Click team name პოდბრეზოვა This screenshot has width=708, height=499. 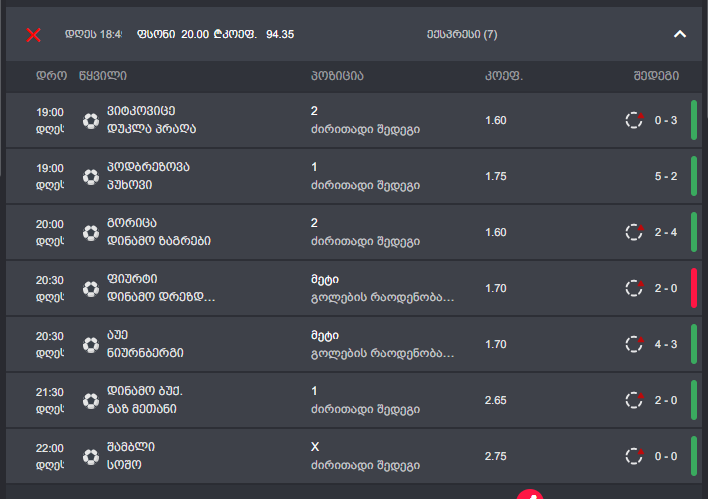[148, 167]
